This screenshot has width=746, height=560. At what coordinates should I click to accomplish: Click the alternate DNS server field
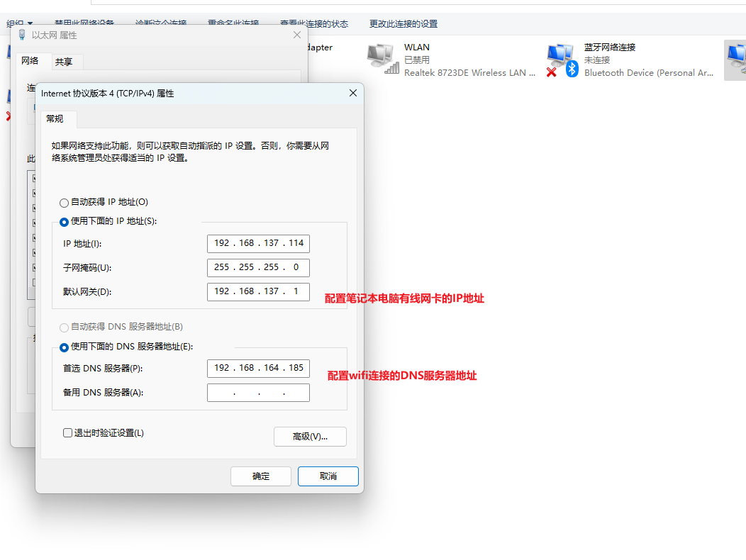(258, 393)
